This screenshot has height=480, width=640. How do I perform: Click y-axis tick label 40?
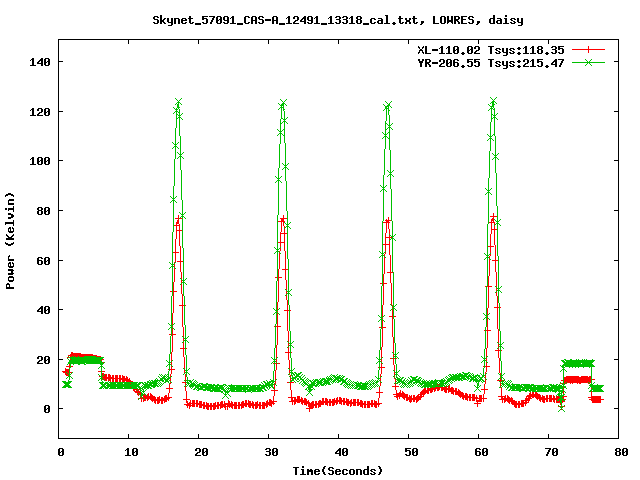(x=43, y=310)
